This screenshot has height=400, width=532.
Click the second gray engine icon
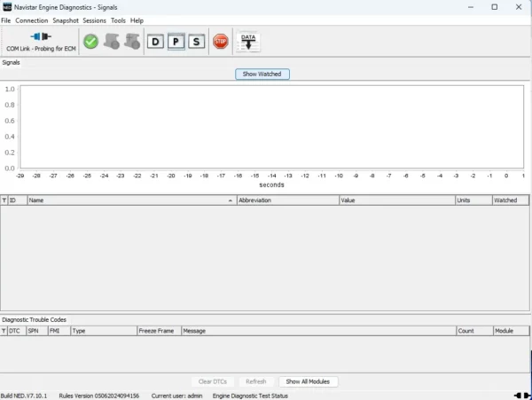132,42
